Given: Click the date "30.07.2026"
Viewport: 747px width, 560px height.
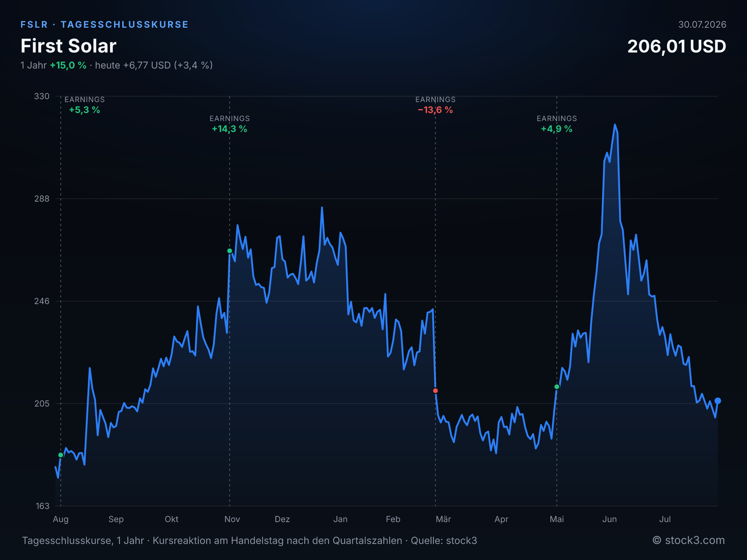Looking at the screenshot, I should (702, 25).
